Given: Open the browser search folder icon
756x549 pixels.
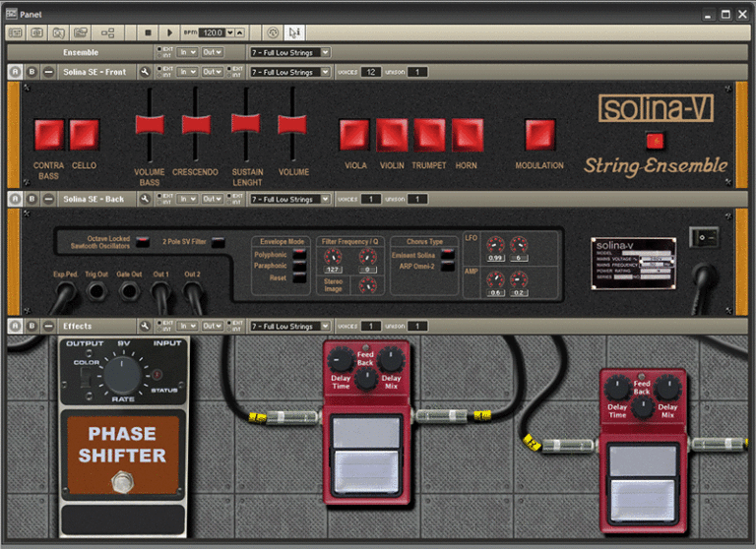Looking at the screenshot, I should coord(58,32).
